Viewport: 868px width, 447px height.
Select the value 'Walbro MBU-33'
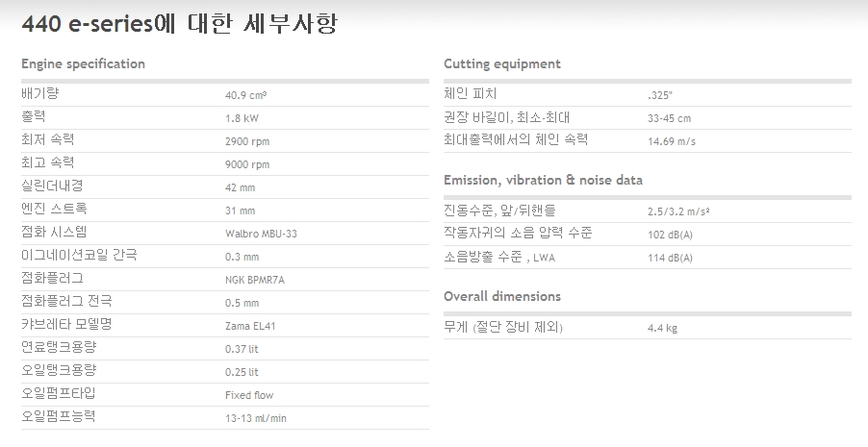click(x=262, y=234)
